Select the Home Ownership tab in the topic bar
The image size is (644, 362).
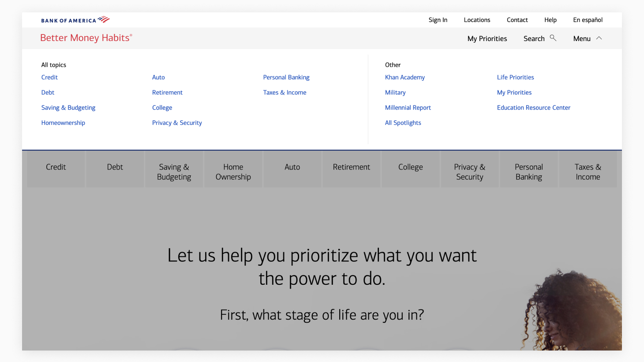click(x=233, y=172)
